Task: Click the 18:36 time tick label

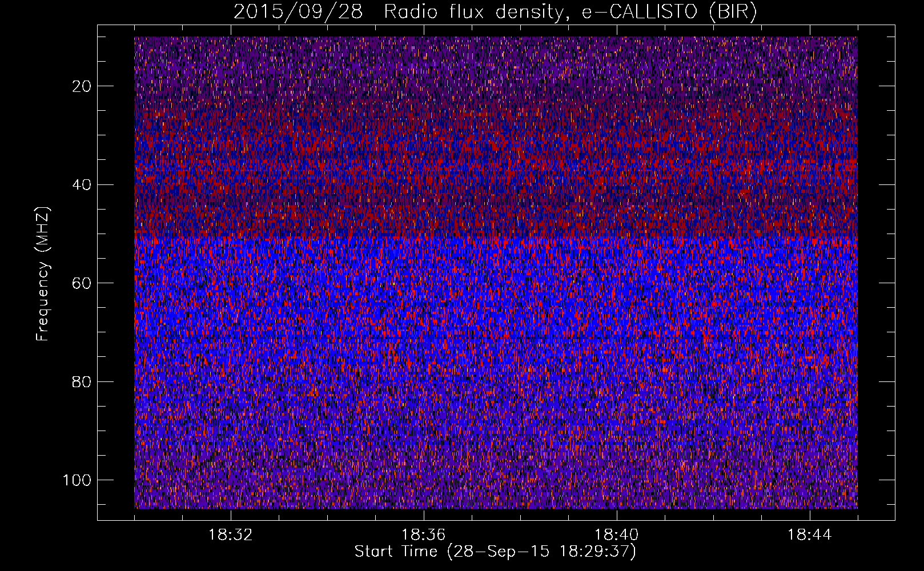Action: pos(424,535)
